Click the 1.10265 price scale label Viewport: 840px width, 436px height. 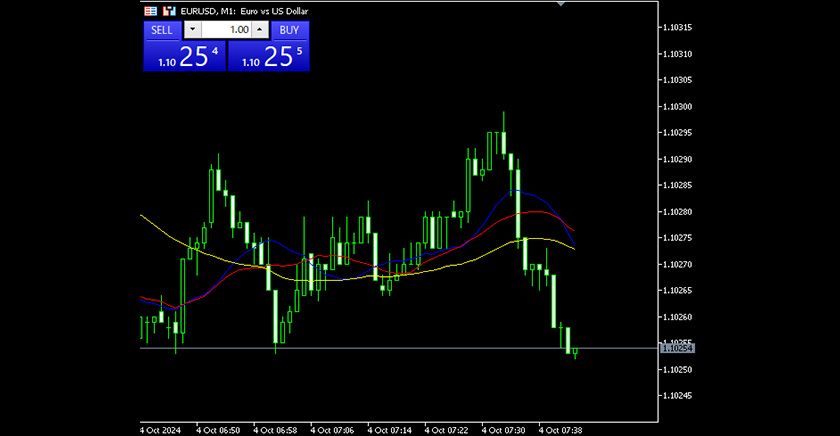tap(677, 290)
